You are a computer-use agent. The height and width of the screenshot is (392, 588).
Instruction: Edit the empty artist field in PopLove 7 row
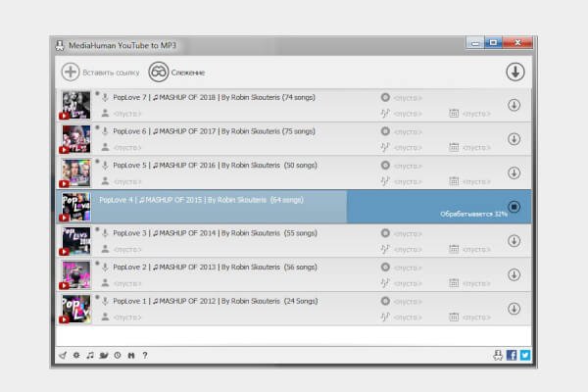[x=127, y=114]
